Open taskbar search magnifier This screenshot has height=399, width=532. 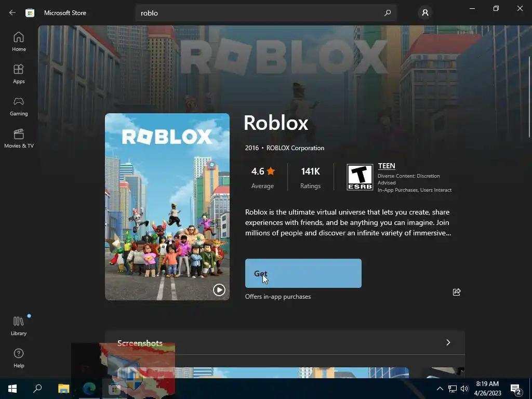coord(37,389)
